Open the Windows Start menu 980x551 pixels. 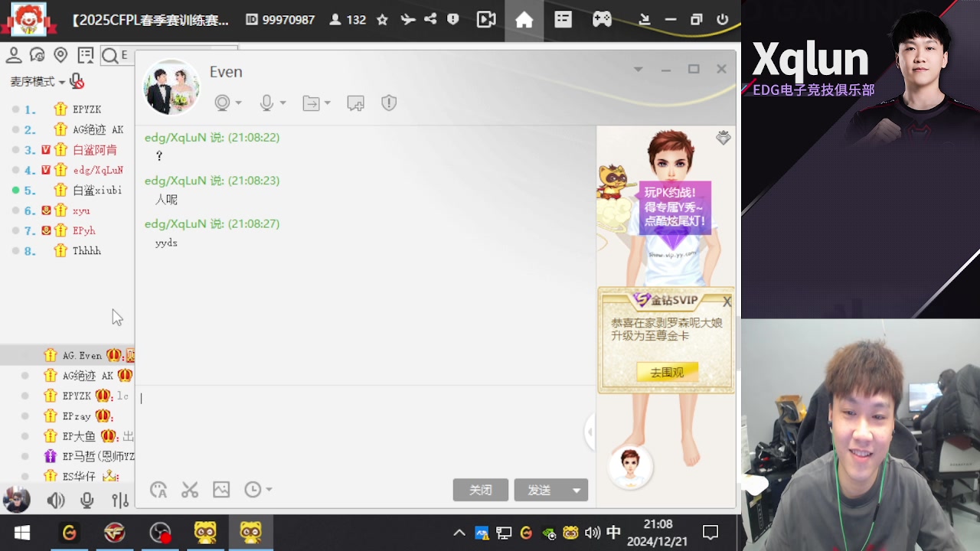click(21, 532)
